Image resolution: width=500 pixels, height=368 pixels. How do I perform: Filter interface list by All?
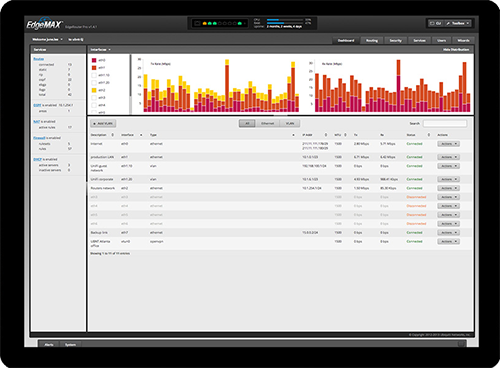click(x=247, y=124)
